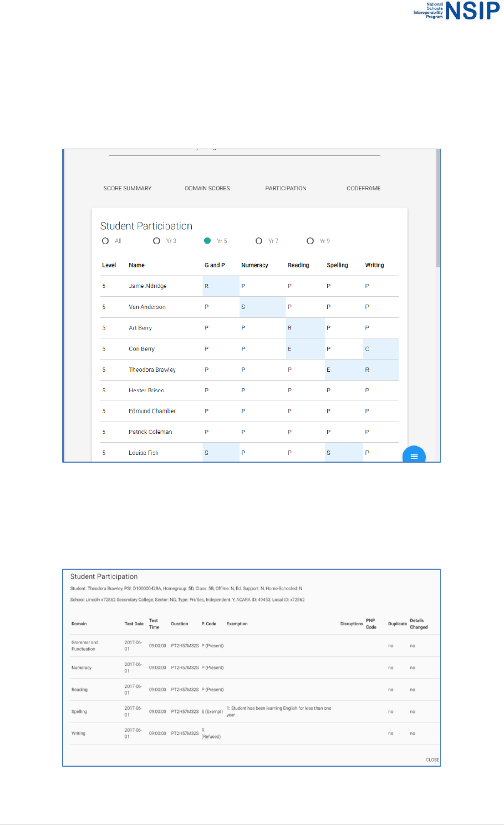504x825 pixels.
Task: Click the Duplicate column header
Action: coord(398,624)
